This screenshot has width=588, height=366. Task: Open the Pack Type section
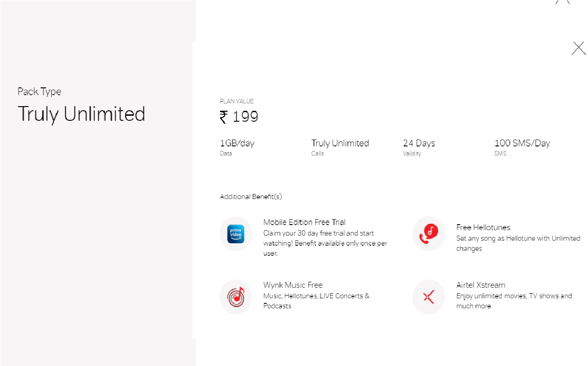pyautogui.click(x=39, y=91)
